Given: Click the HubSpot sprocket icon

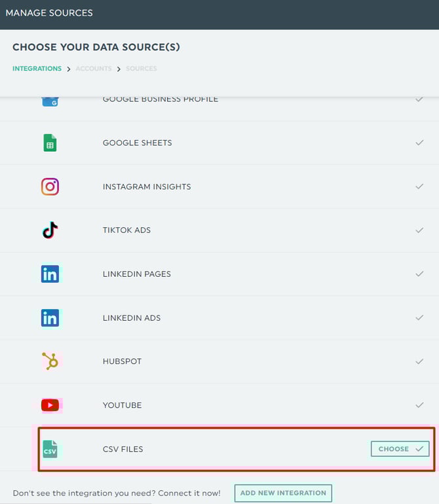Looking at the screenshot, I should pos(50,361).
